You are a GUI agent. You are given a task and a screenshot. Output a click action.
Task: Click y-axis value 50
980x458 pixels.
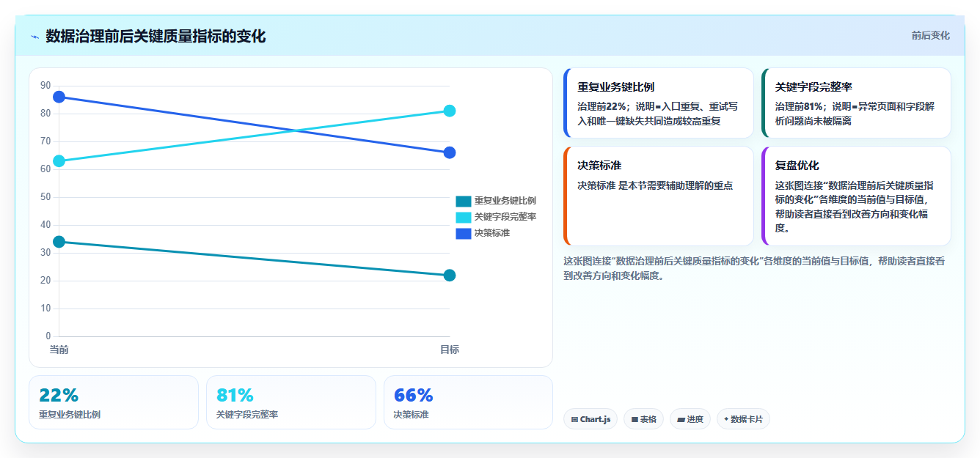(x=45, y=197)
